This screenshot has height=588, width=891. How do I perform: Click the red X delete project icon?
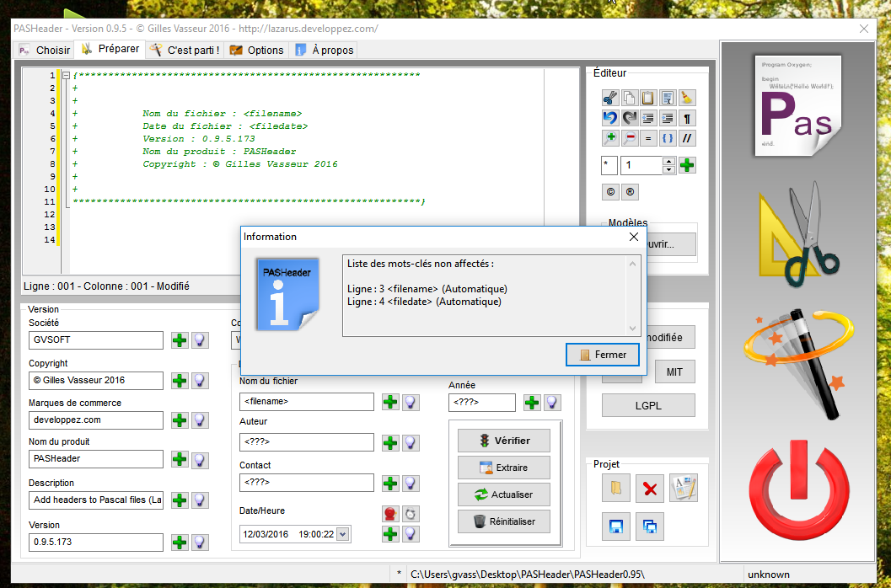[649, 489]
